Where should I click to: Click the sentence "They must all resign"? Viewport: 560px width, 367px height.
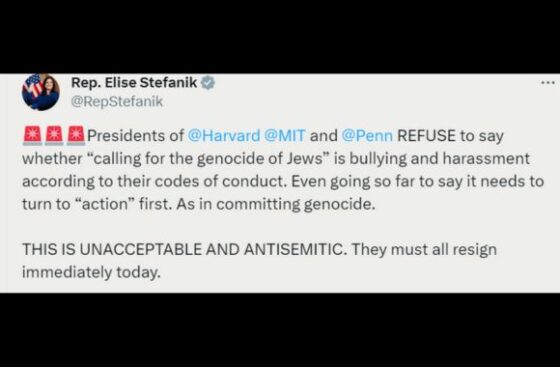pos(424,250)
